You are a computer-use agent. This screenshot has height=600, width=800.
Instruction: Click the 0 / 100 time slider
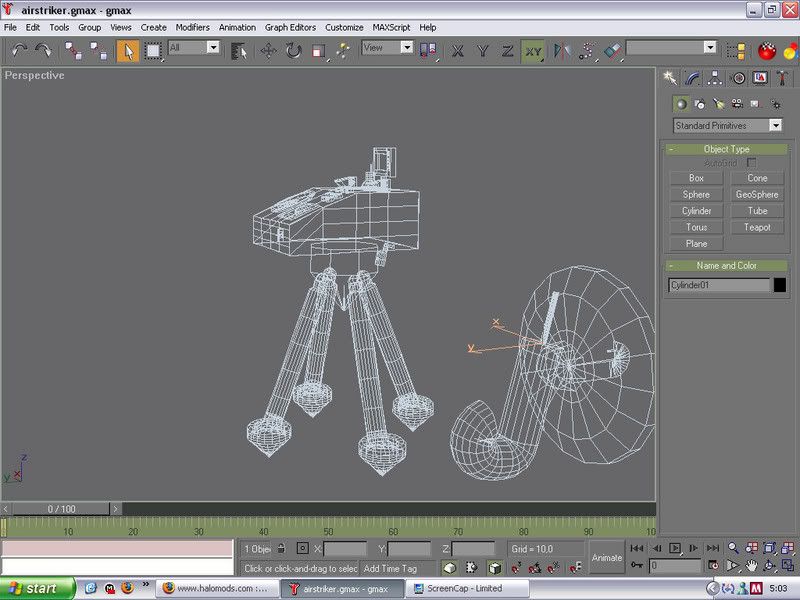pos(61,509)
